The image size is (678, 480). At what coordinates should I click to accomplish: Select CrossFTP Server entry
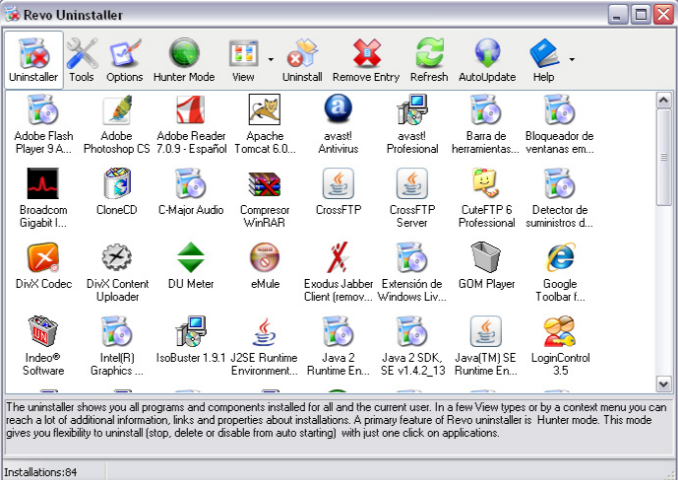[412, 198]
